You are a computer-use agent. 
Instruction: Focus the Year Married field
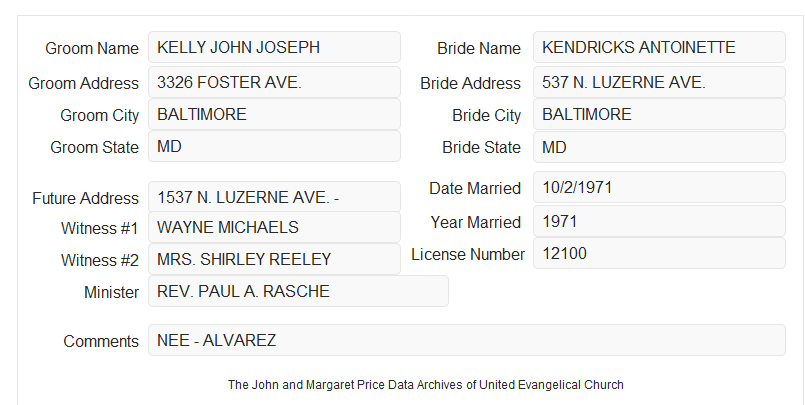(659, 221)
